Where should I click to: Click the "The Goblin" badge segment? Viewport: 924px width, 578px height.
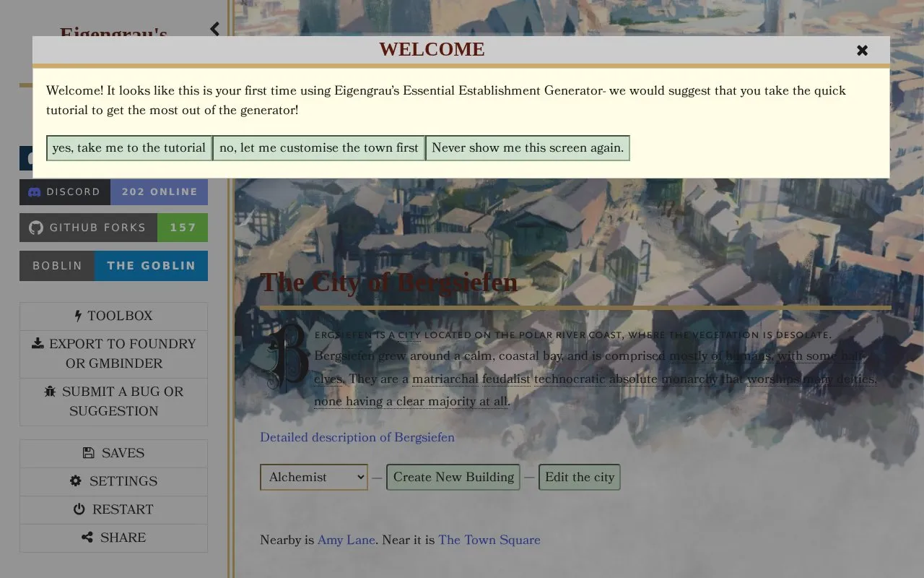[x=152, y=266]
